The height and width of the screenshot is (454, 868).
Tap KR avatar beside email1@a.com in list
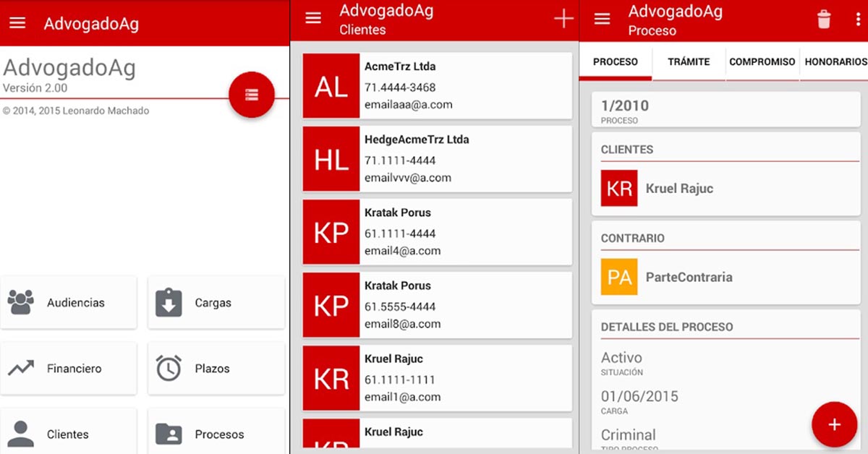coord(331,378)
